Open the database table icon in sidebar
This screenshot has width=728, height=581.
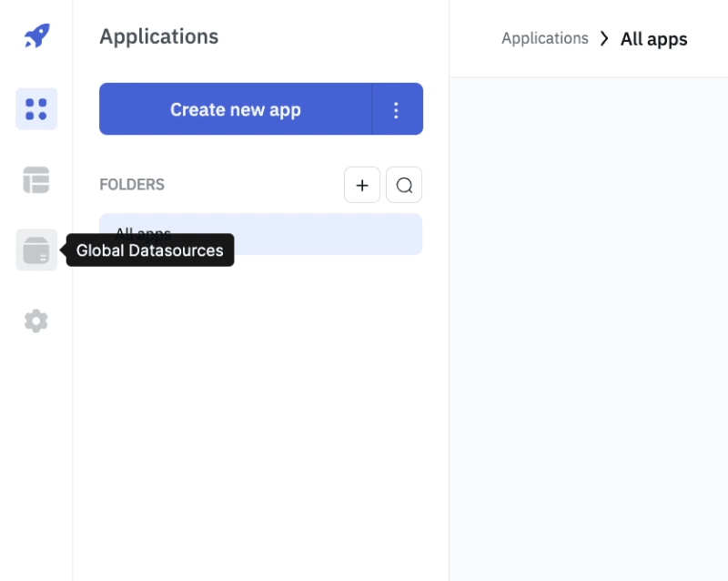[36, 180]
